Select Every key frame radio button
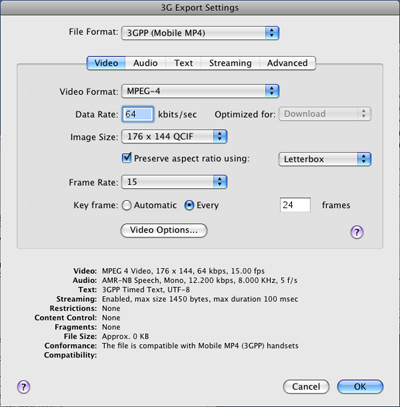This screenshot has width=400, height=407. coord(189,205)
